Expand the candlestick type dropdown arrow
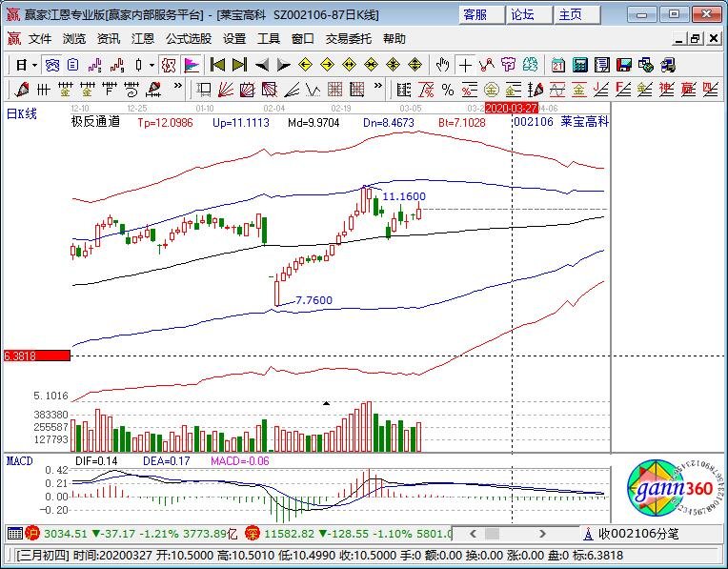The height and width of the screenshot is (569, 728). click(x=152, y=66)
